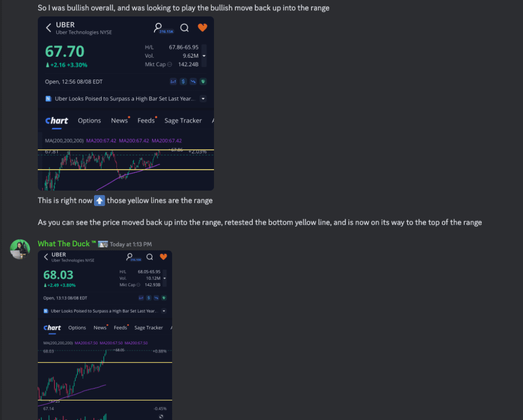
Task: Expand stats arrow beside Vol. 9.62M
Action: coord(204,56)
